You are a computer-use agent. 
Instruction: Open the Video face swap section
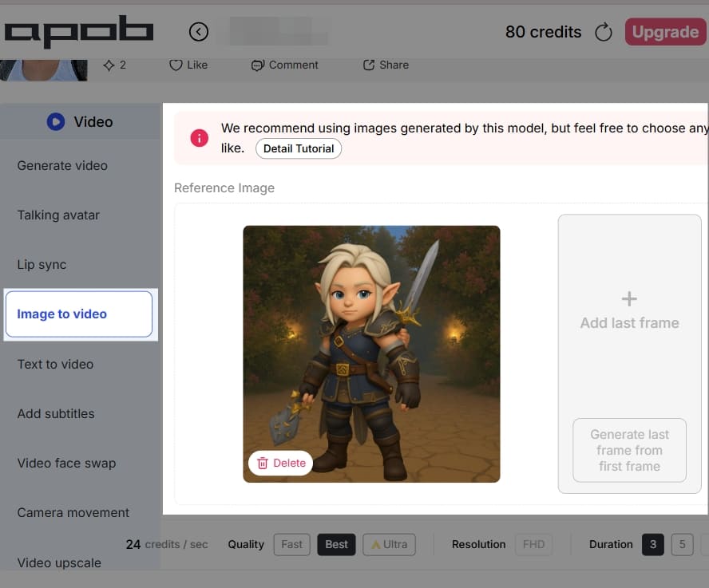(x=67, y=463)
